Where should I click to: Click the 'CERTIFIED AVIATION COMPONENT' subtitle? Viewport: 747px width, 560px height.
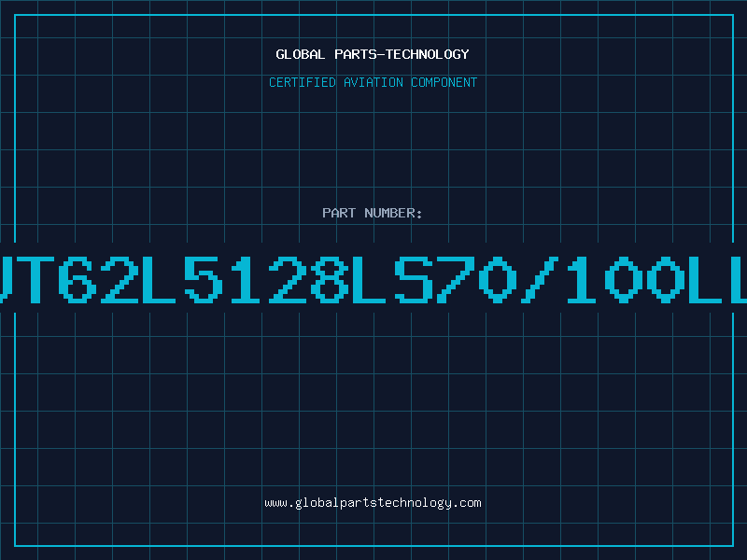373,82
